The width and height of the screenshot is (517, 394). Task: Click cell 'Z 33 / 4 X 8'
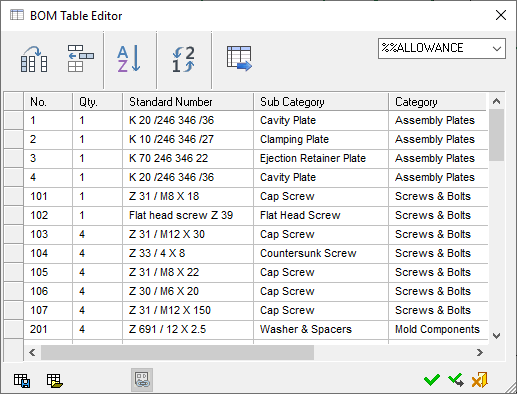(188, 253)
